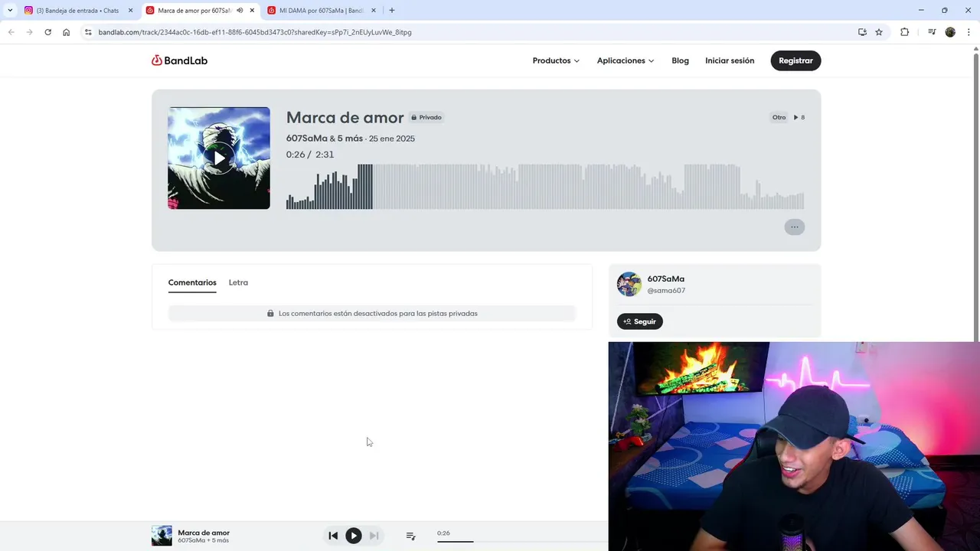Click the 25 ene 2025 date text
Viewport: 980px width, 551px height.
click(x=391, y=139)
